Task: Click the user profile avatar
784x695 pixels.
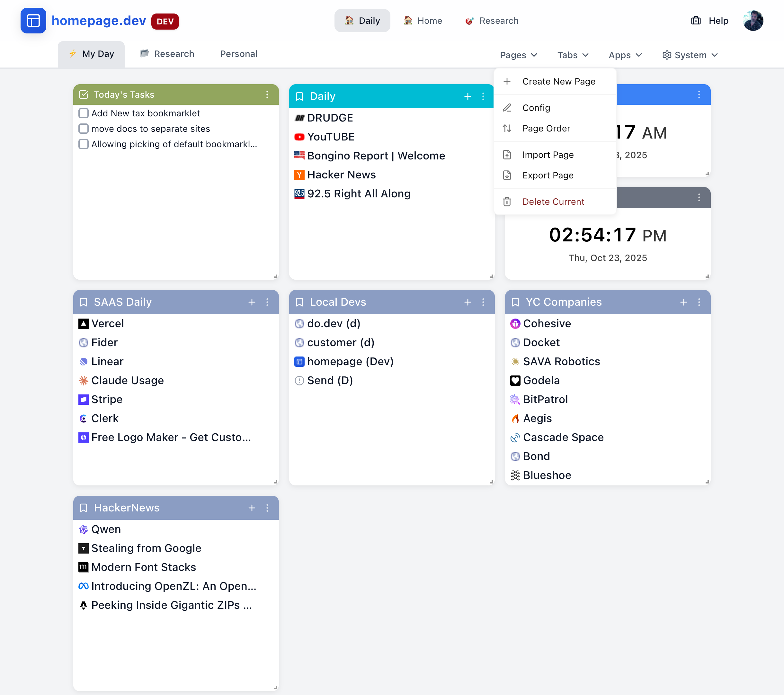Action: click(x=753, y=20)
